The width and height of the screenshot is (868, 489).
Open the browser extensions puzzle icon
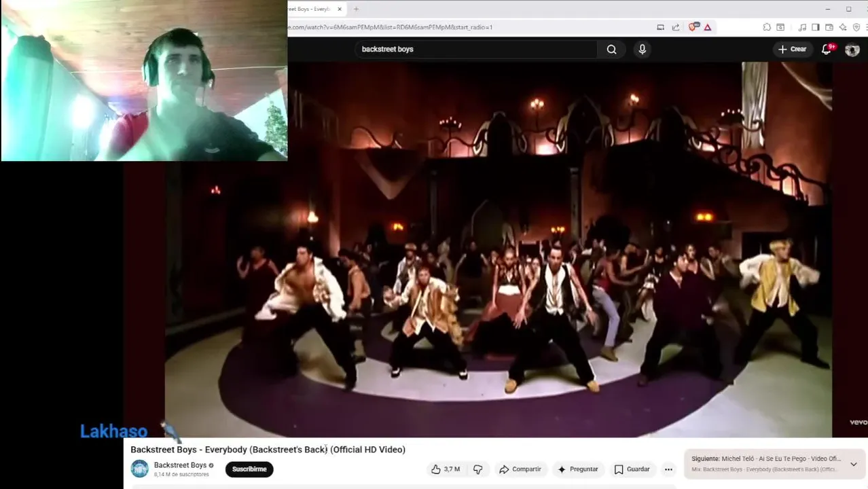click(767, 27)
